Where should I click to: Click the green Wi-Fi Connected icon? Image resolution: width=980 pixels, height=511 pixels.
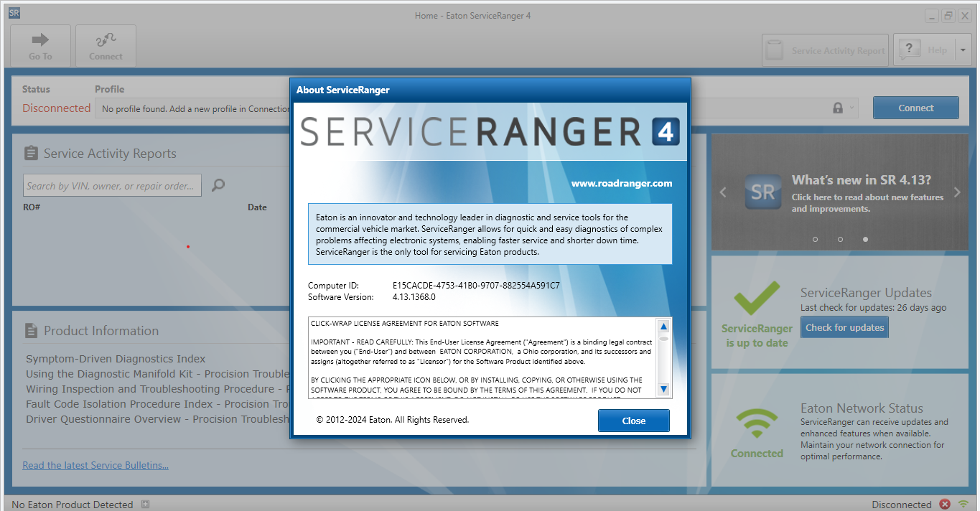click(x=756, y=425)
